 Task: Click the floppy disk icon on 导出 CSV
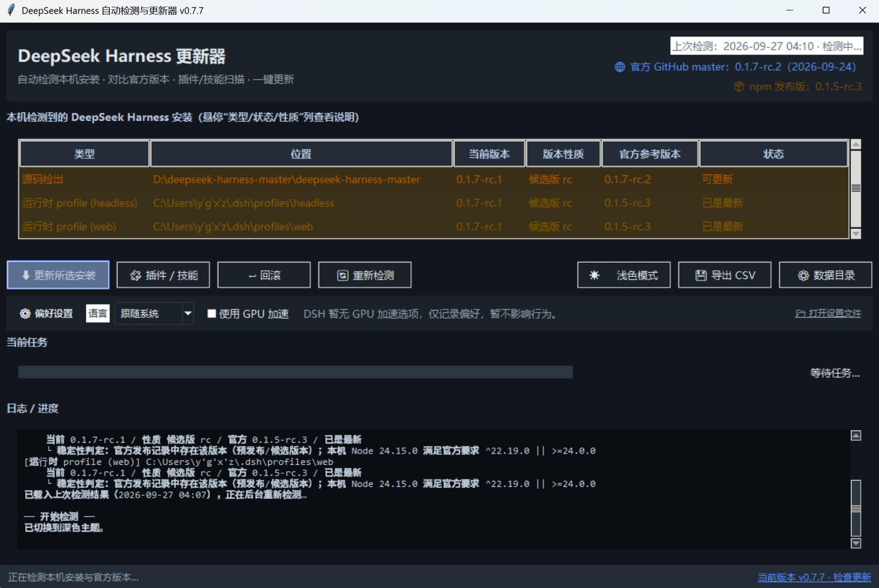(x=701, y=275)
